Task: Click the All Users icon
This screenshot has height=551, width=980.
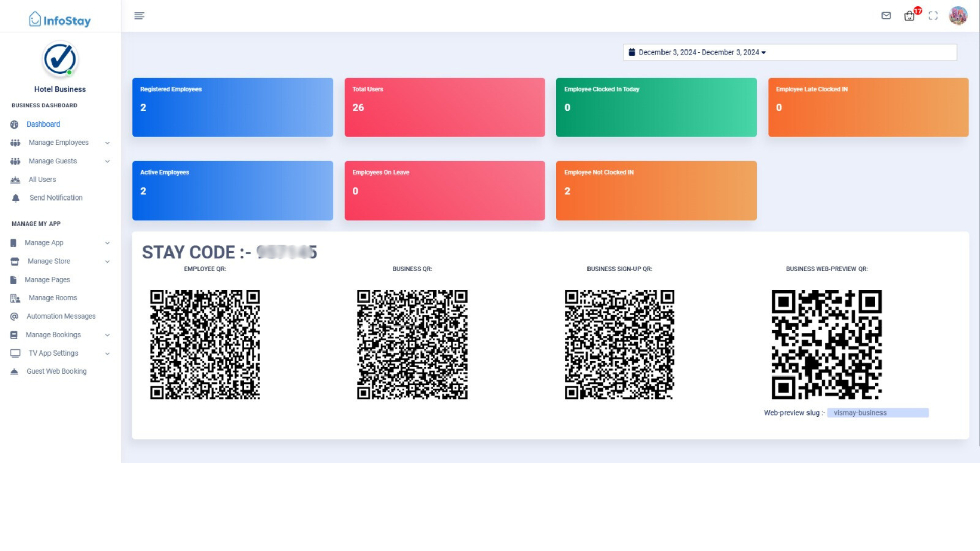Action: pyautogui.click(x=15, y=180)
